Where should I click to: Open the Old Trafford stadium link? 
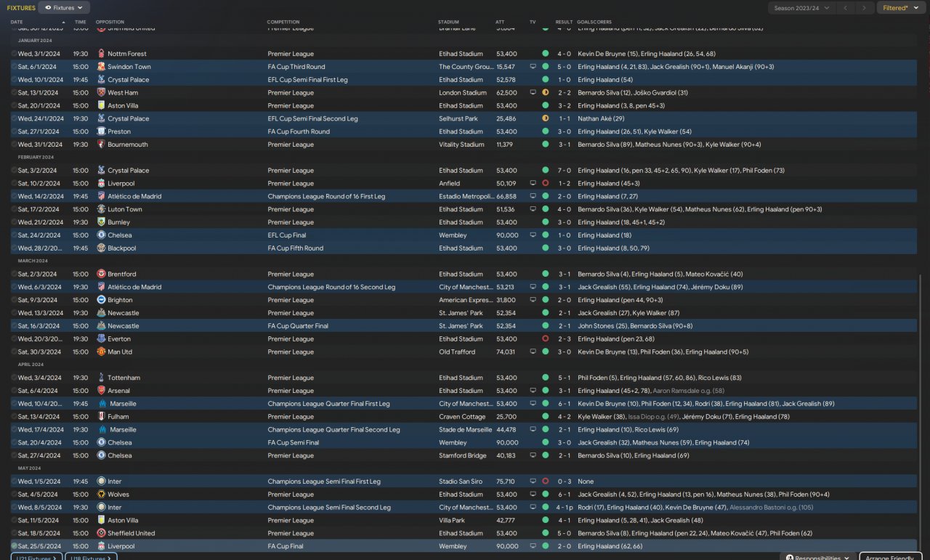457,352
